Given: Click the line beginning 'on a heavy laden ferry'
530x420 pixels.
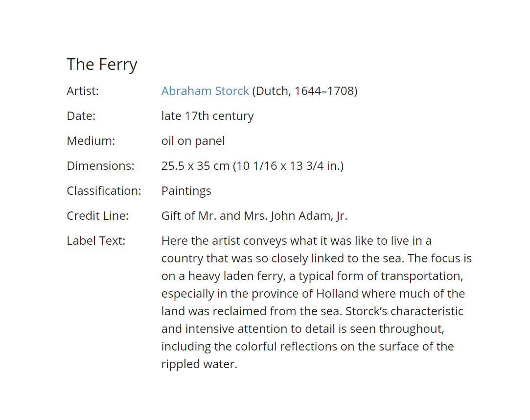Looking at the screenshot, I should point(312,276).
